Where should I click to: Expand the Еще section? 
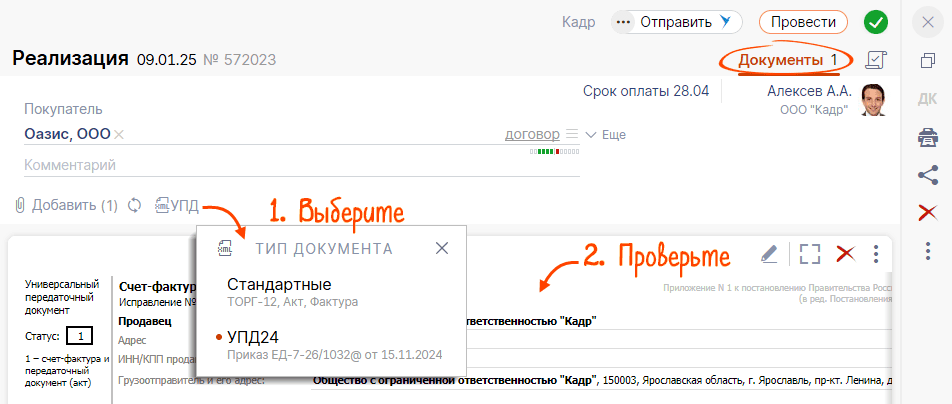tap(606, 135)
